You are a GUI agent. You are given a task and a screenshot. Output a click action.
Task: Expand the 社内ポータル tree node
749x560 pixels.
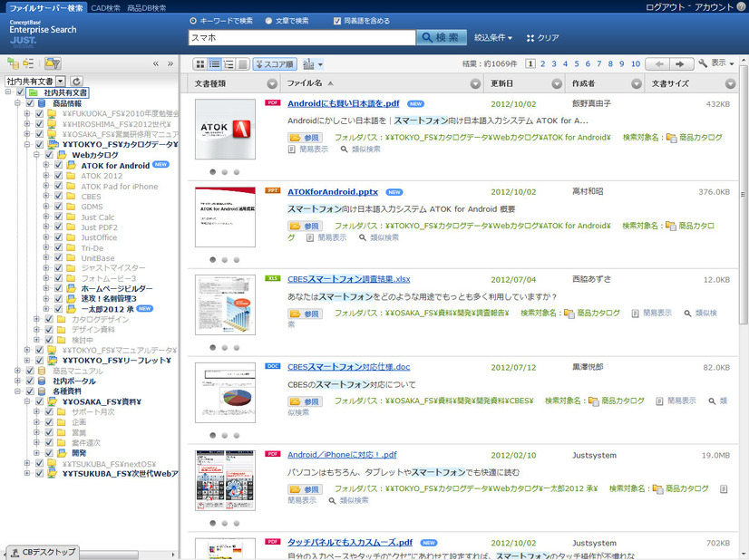[17, 381]
